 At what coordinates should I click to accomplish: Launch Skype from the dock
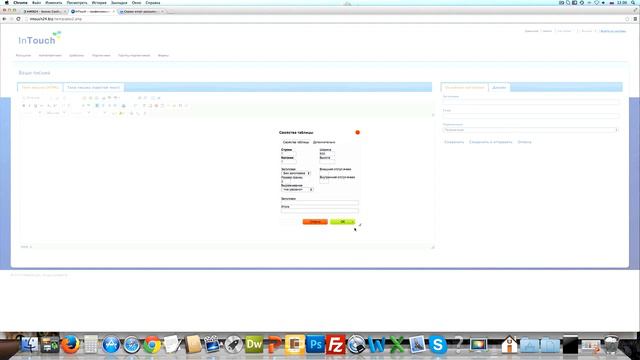(438, 345)
